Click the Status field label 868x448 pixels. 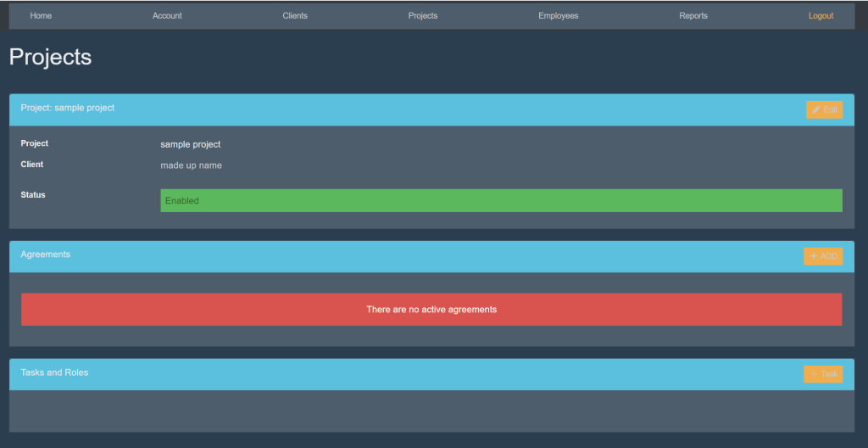(x=33, y=195)
